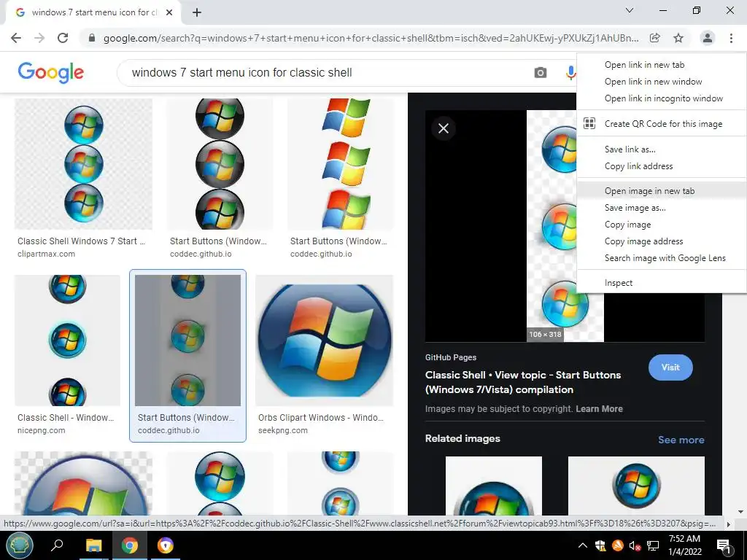Image resolution: width=747 pixels, height=560 pixels.
Task: Bookmark this page with the star
Action: pyautogui.click(x=678, y=38)
